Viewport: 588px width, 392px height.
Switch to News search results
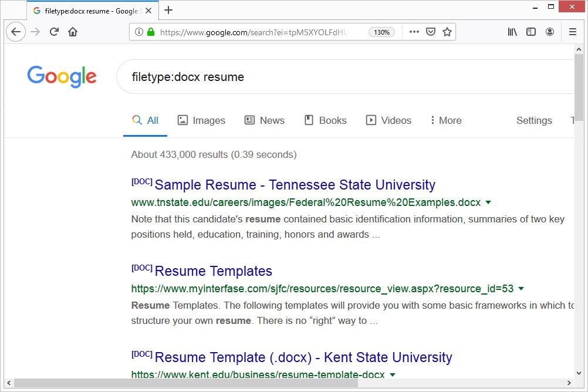[x=265, y=120]
